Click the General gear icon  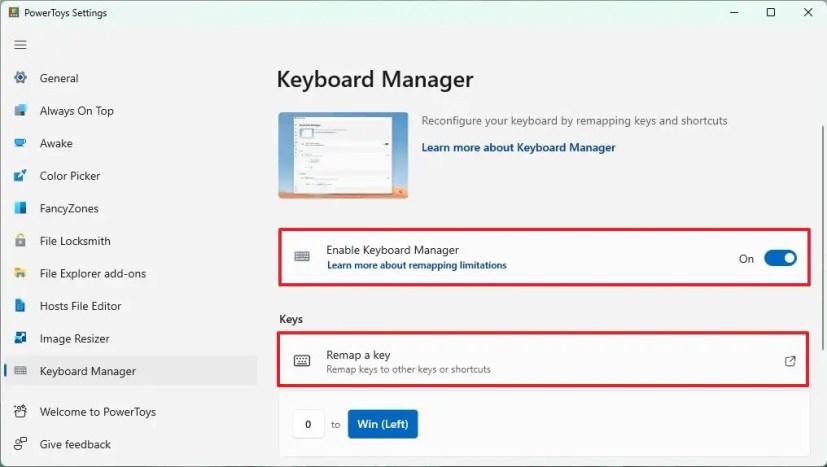(20, 78)
